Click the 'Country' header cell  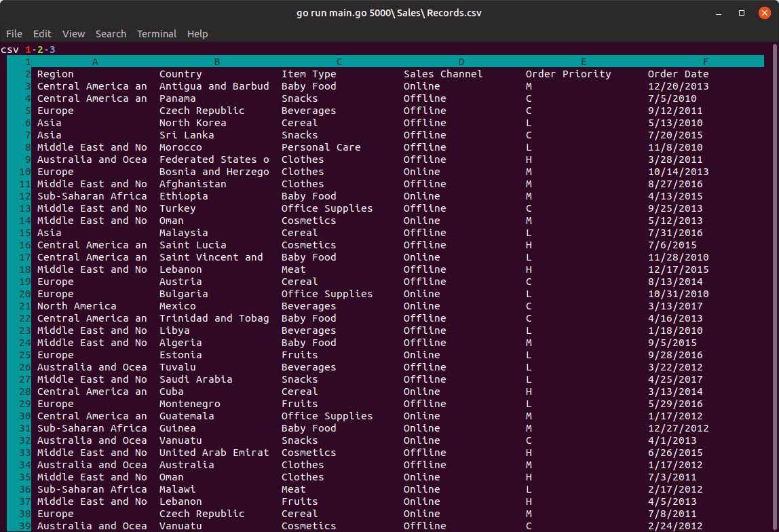(180, 74)
